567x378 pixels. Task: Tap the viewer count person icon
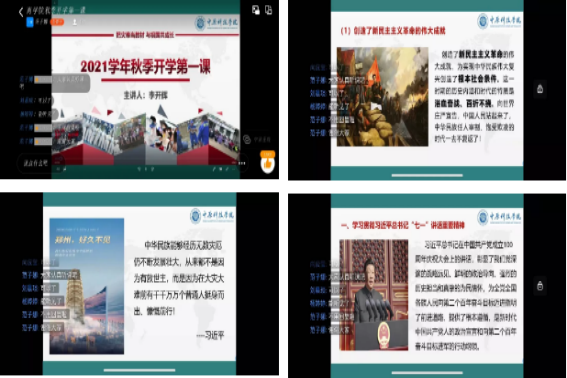click(x=74, y=22)
